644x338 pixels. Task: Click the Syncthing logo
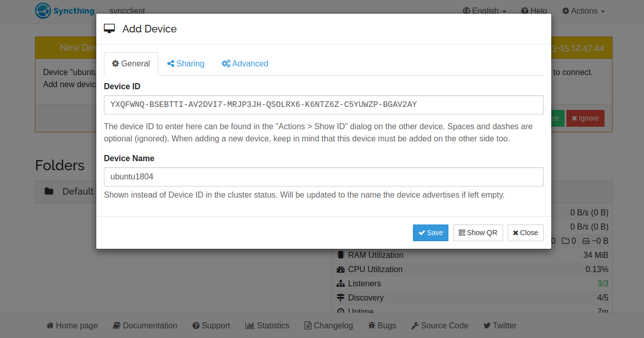[65, 11]
